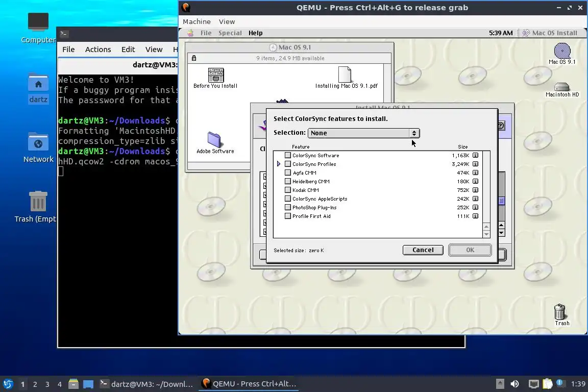Image resolution: width=588 pixels, height=392 pixels.
Task: Select the Mac OS 9.1 CD desktop icon
Action: 562,51
